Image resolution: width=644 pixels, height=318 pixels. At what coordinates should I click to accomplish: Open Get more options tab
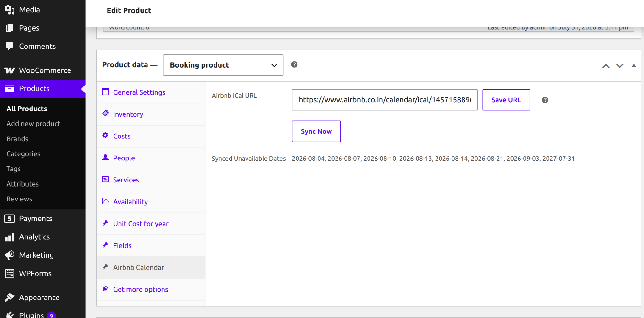pyautogui.click(x=151, y=289)
